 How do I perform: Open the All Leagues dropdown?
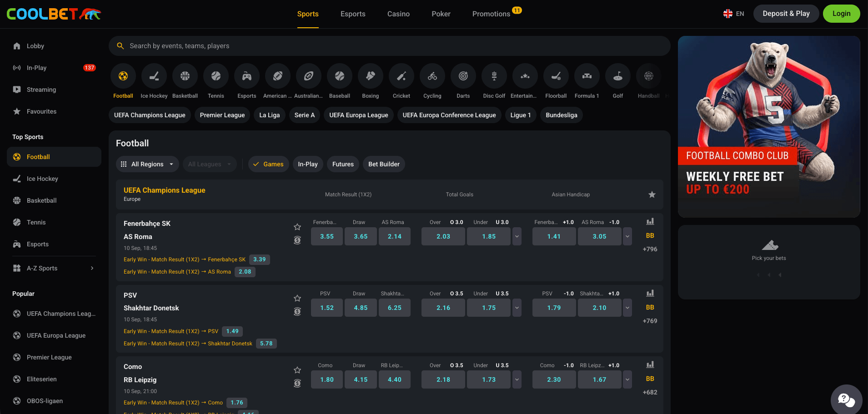(x=210, y=164)
